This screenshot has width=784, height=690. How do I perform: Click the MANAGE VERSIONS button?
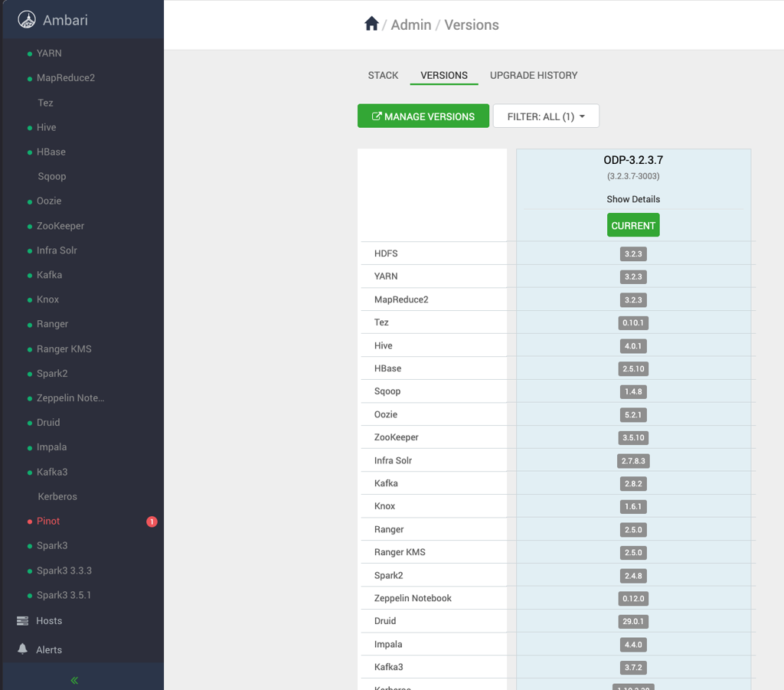pos(423,116)
